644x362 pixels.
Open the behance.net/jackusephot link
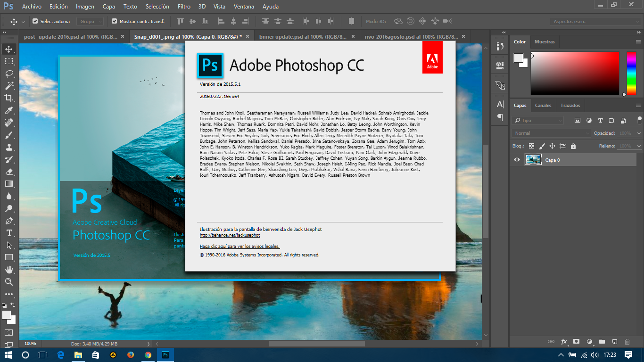click(230, 235)
